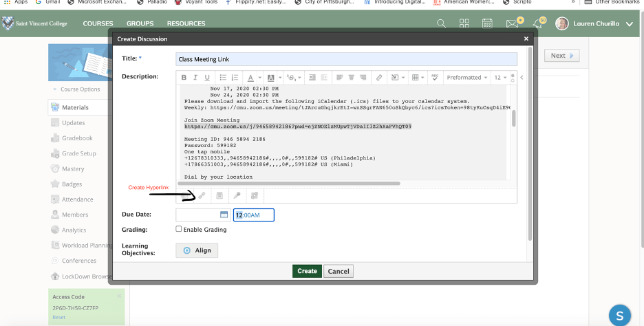Insert a bulleted list in the description
Viewport: 644px width, 326px height.
point(222,78)
